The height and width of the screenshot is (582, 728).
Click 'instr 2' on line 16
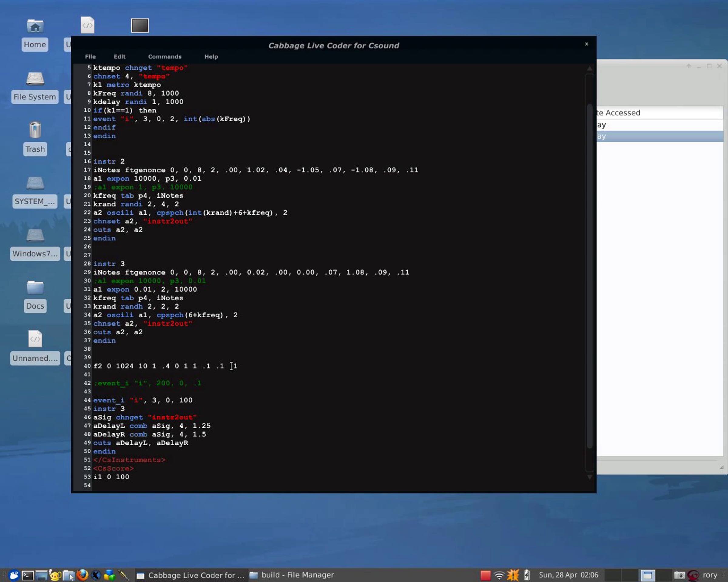[109, 162]
